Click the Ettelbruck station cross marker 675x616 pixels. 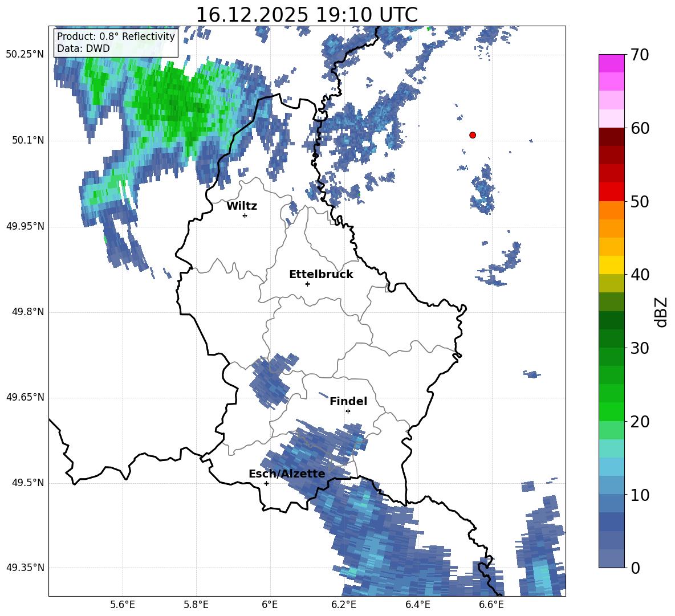tap(307, 284)
